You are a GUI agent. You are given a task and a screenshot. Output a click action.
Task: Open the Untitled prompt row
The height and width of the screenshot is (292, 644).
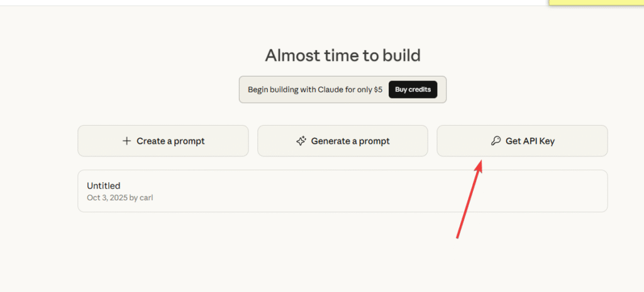342,191
